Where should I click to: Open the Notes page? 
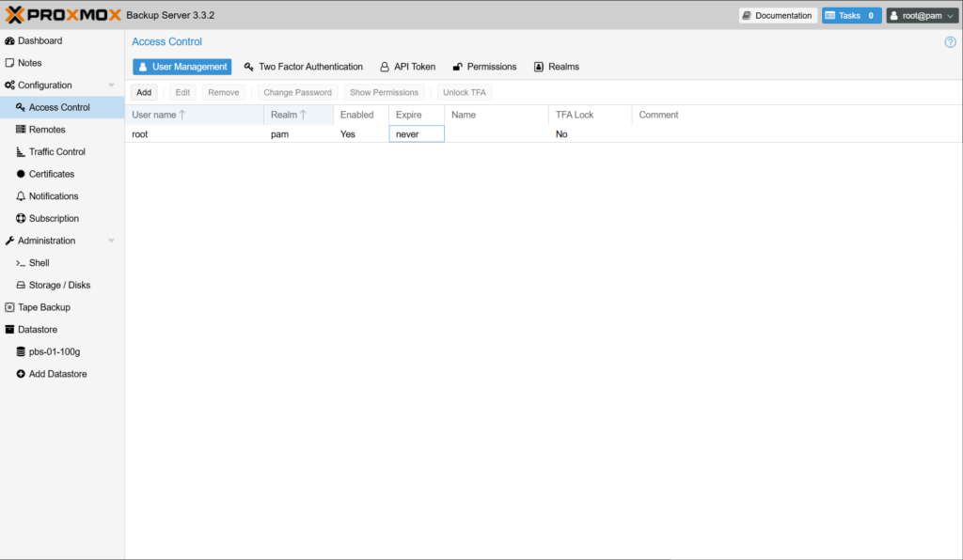pyautogui.click(x=29, y=63)
